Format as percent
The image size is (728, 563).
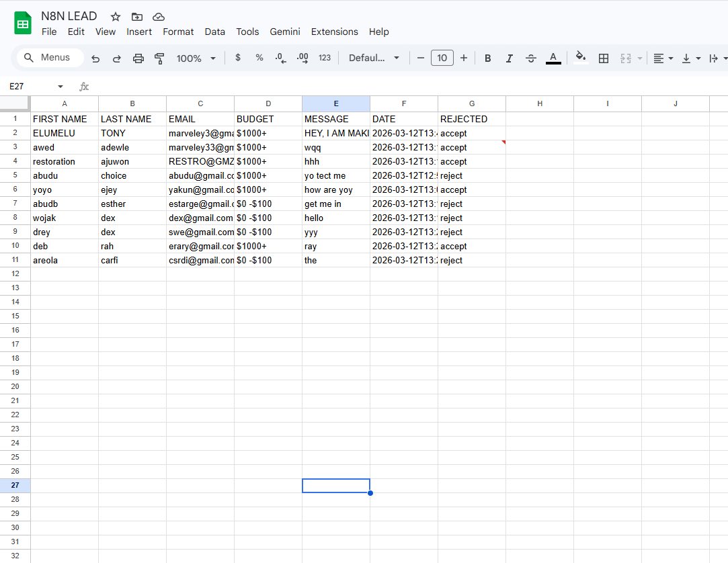[x=259, y=58]
